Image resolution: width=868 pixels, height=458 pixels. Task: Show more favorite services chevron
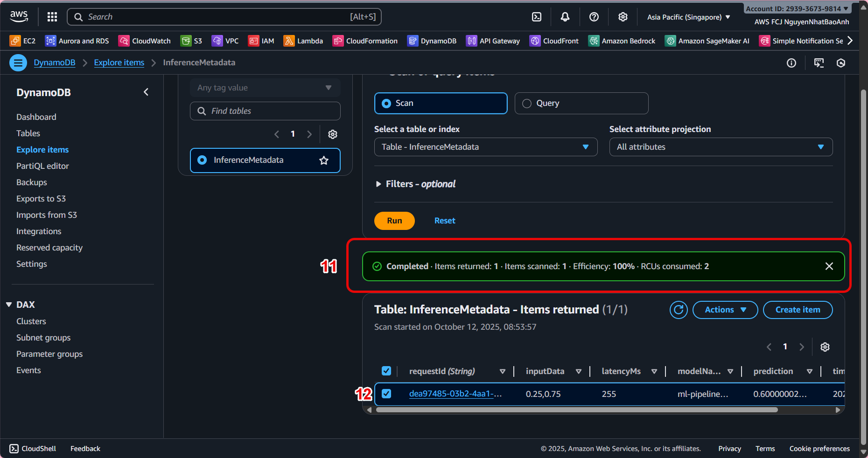coord(850,41)
